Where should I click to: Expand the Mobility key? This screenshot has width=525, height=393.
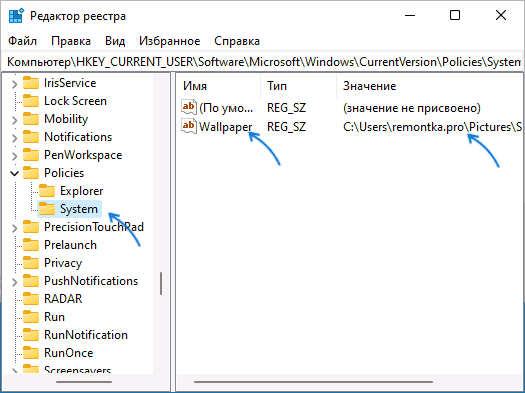pos(14,120)
